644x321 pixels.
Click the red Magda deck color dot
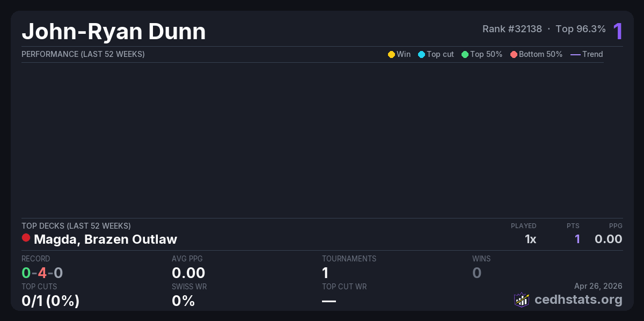tap(26, 238)
